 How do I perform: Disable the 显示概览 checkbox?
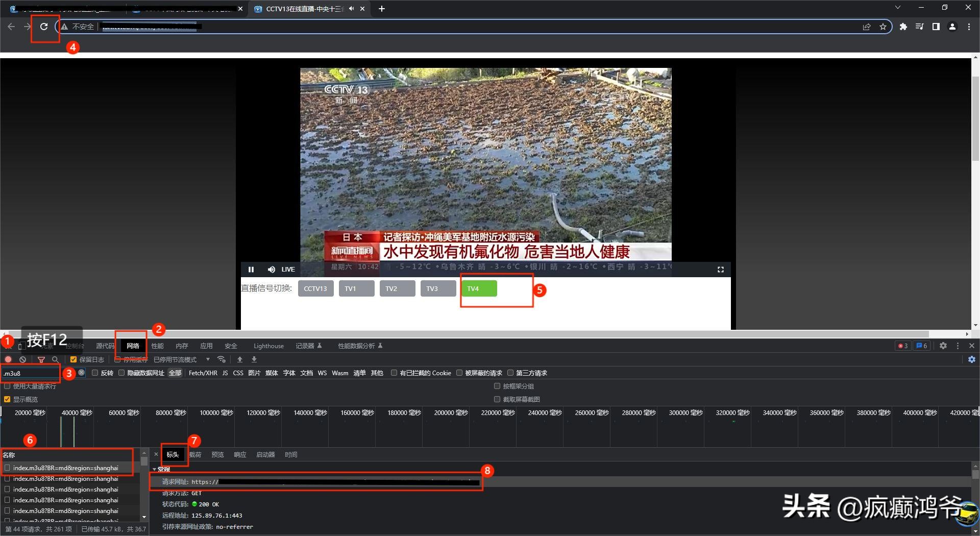tap(7, 399)
